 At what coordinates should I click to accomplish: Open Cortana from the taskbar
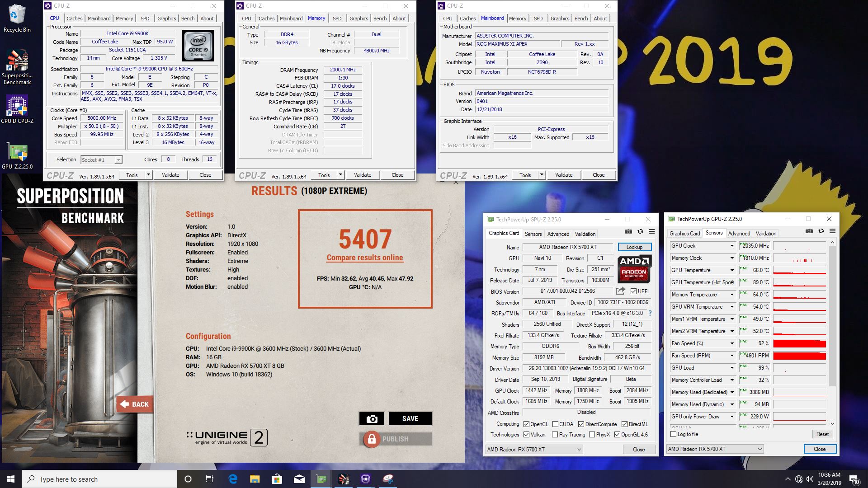click(188, 479)
